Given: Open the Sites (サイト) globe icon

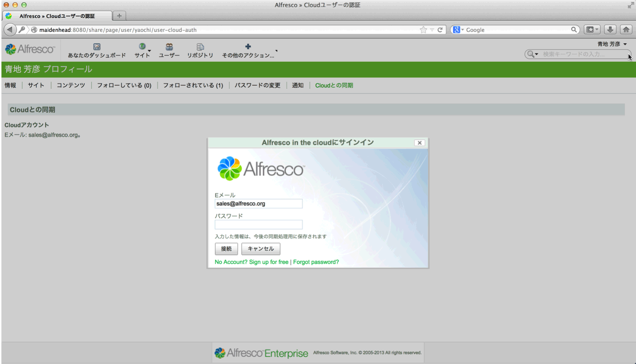Looking at the screenshot, I should pyautogui.click(x=142, y=46).
